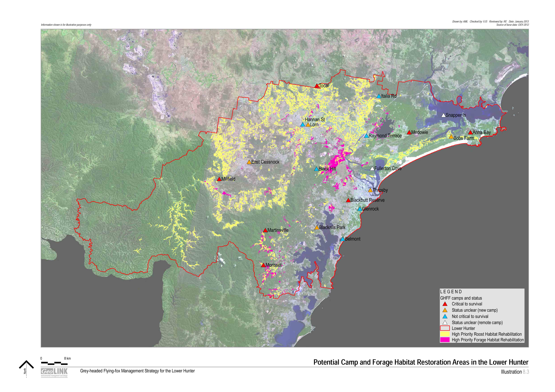Screen dimensions: 555x392
Task: Click 'High Priority Roost Habitat Rehabilitation' text
Action: (487, 334)
